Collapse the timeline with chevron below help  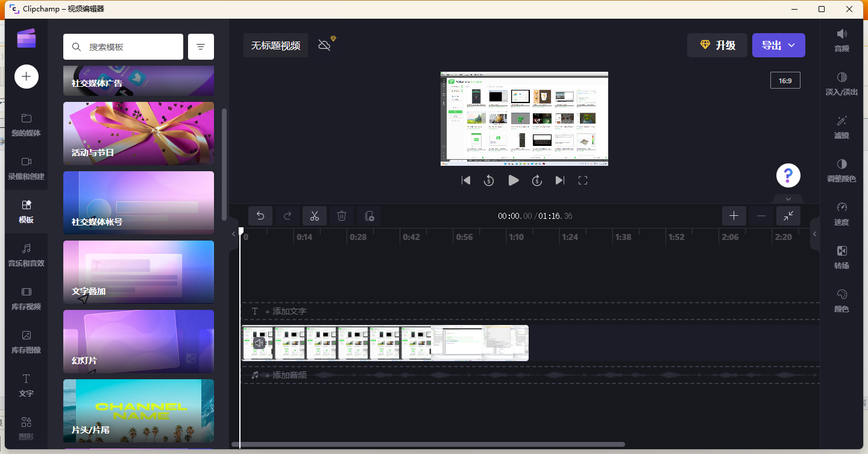tap(788, 199)
